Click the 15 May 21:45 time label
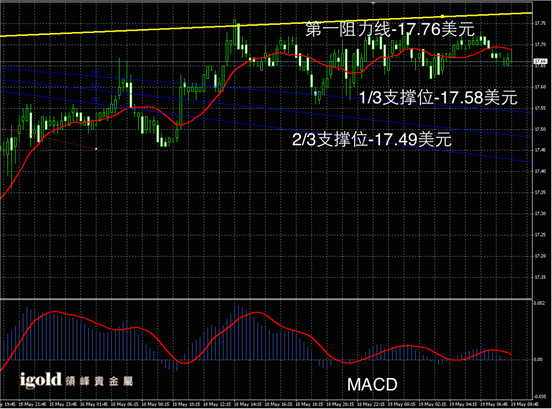This screenshot has width=552, height=409. (x=32, y=404)
